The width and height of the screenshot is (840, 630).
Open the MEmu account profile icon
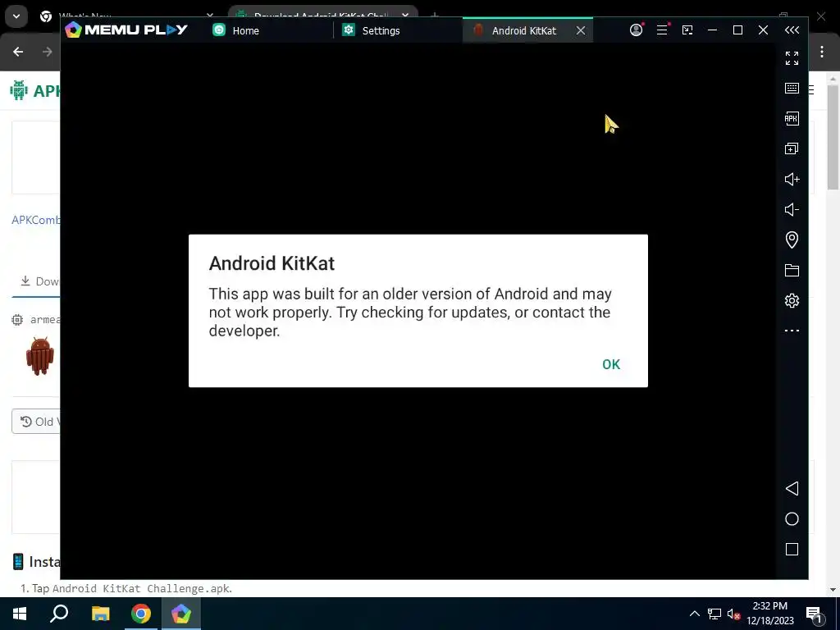click(636, 30)
